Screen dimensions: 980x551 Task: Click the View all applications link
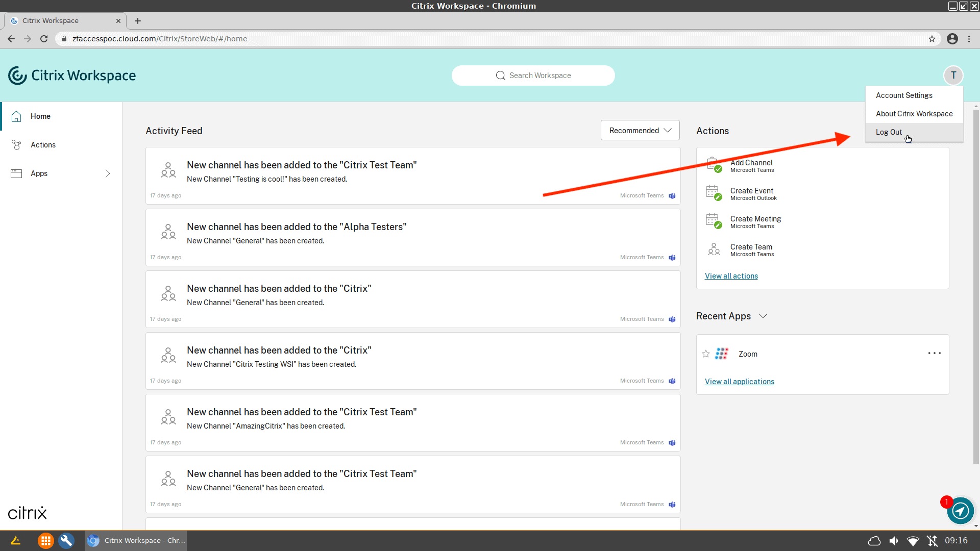click(x=740, y=382)
